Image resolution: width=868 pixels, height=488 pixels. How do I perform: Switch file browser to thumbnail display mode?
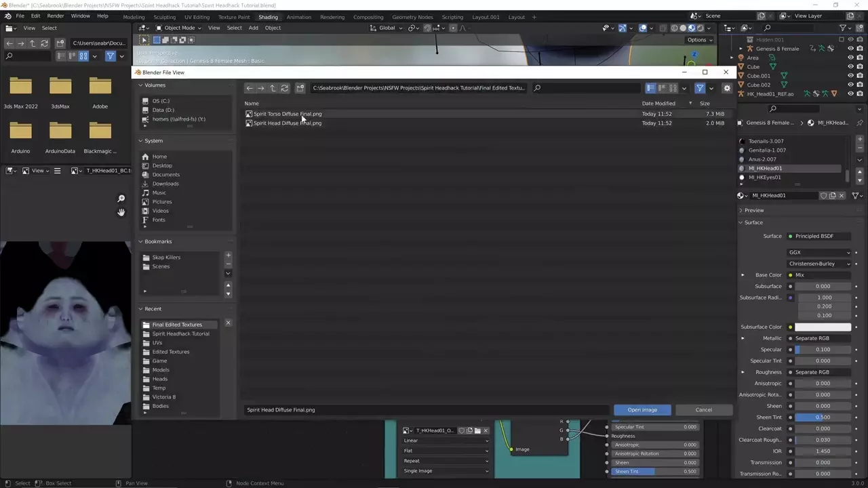point(673,88)
